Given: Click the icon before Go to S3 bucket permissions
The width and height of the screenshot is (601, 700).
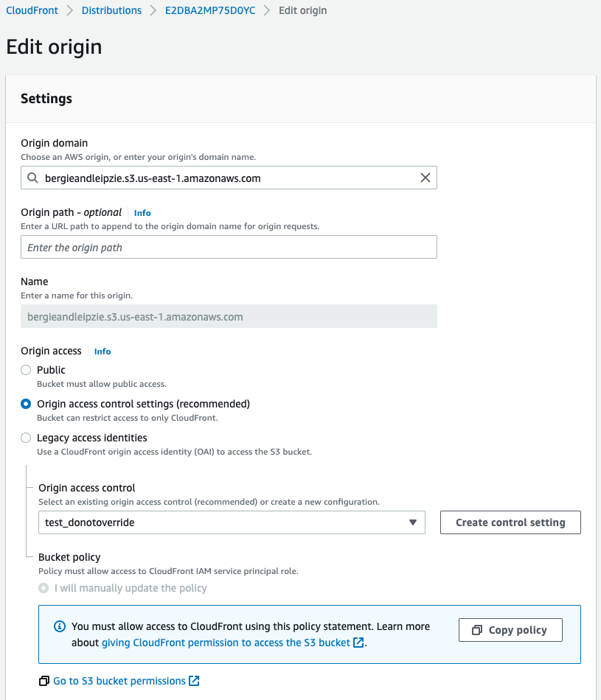Looking at the screenshot, I should tap(44, 681).
